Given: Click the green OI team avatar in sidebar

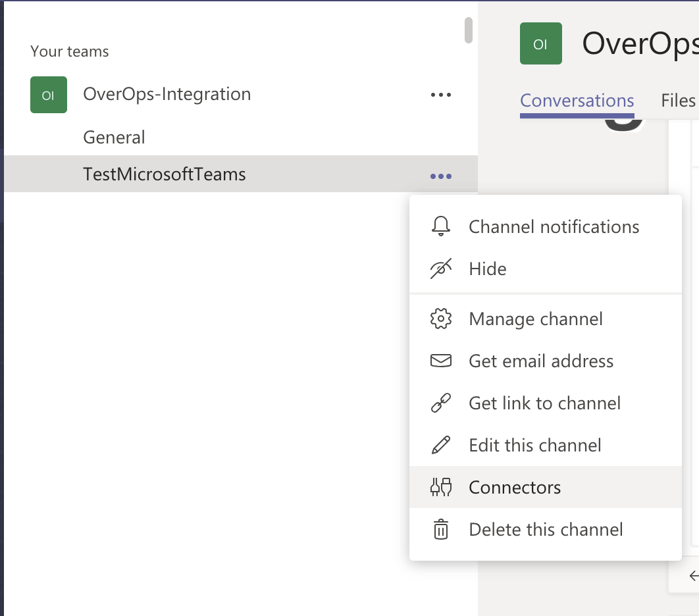Looking at the screenshot, I should point(49,95).
